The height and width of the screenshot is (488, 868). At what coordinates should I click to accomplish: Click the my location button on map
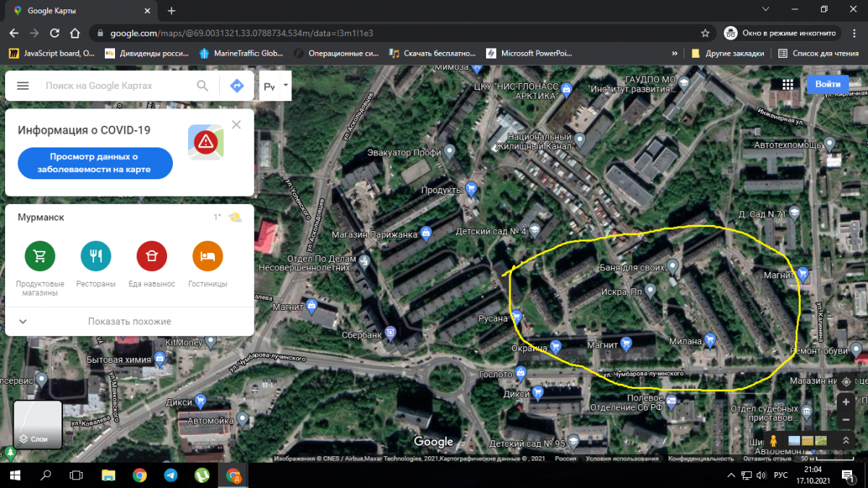click(846, 381)
